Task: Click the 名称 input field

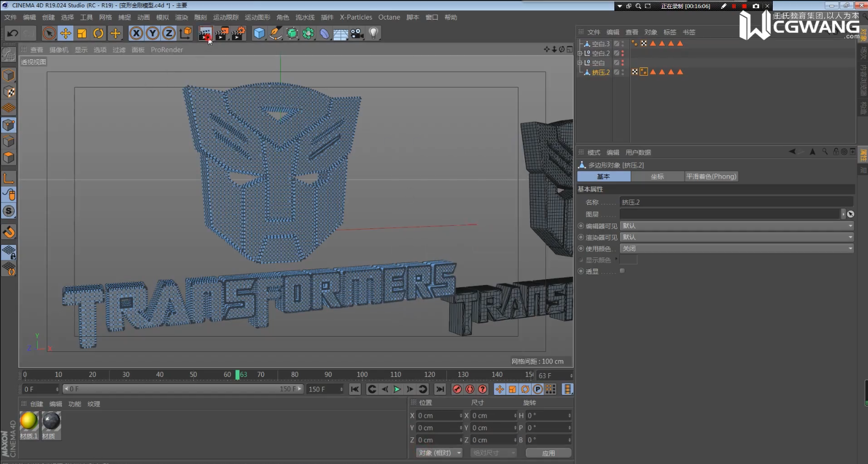Action: click(x=737, y=202)
